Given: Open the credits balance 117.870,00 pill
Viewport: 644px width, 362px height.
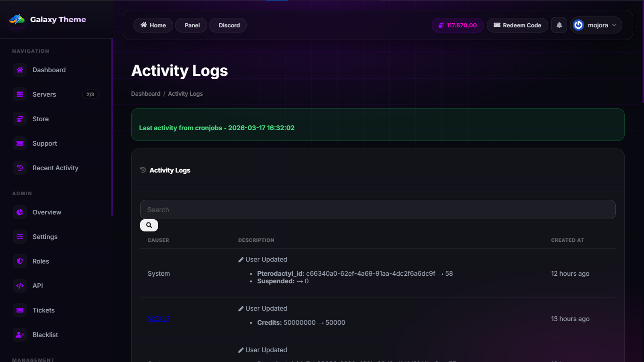Looking at the screenshot, I should coord(457,25).
